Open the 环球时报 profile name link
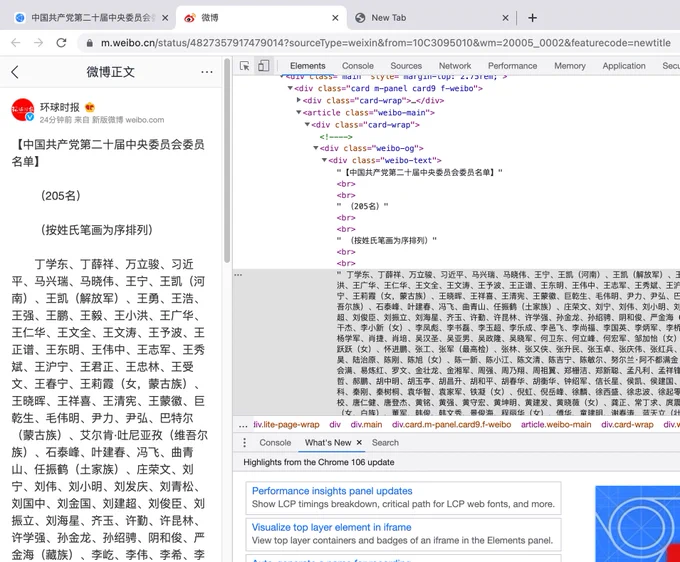This screenshot has height=562, width=680. [60, 107]
